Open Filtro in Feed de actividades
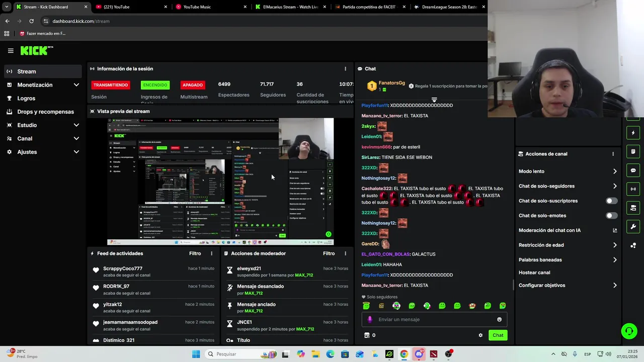 [x=195, y=254]
